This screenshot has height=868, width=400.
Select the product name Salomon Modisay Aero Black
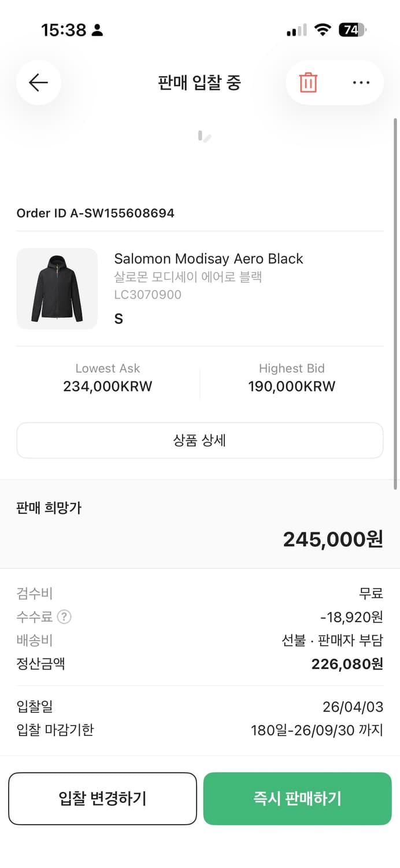coord(209,259)
